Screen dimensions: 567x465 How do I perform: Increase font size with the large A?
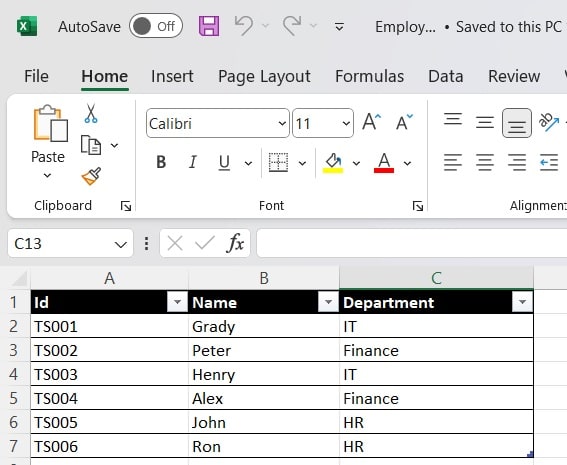click(372, 122)
